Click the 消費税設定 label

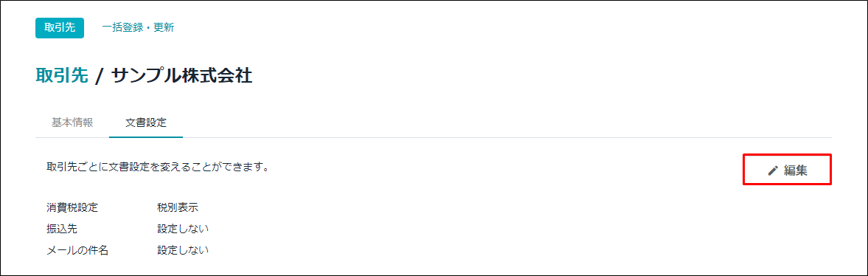pos(72,208)
